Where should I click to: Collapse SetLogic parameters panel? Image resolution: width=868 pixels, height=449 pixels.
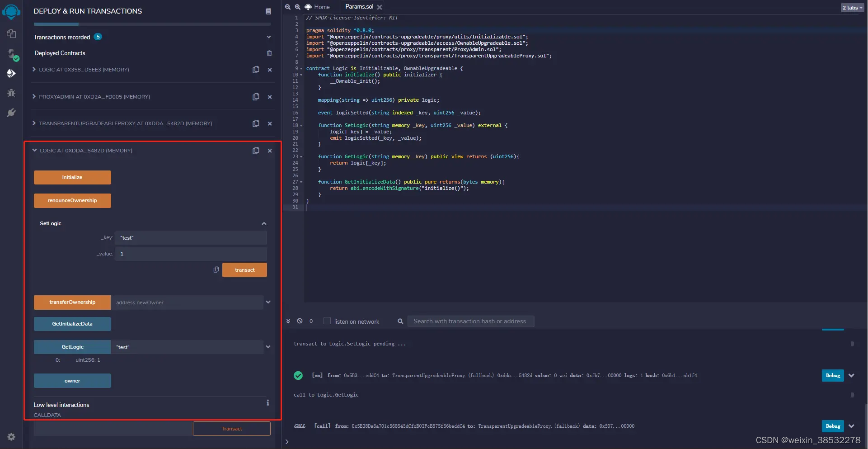coord(264,223)
